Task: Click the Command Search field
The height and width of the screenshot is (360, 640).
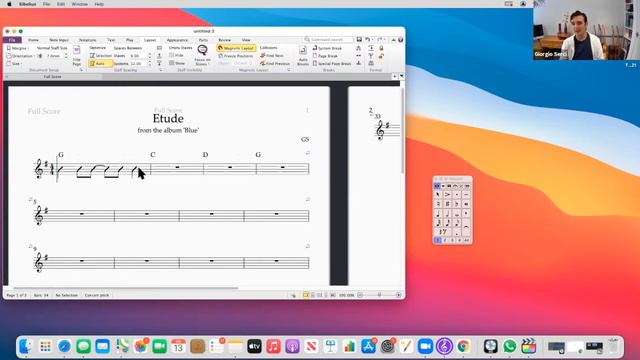Action: coord(329,40)
